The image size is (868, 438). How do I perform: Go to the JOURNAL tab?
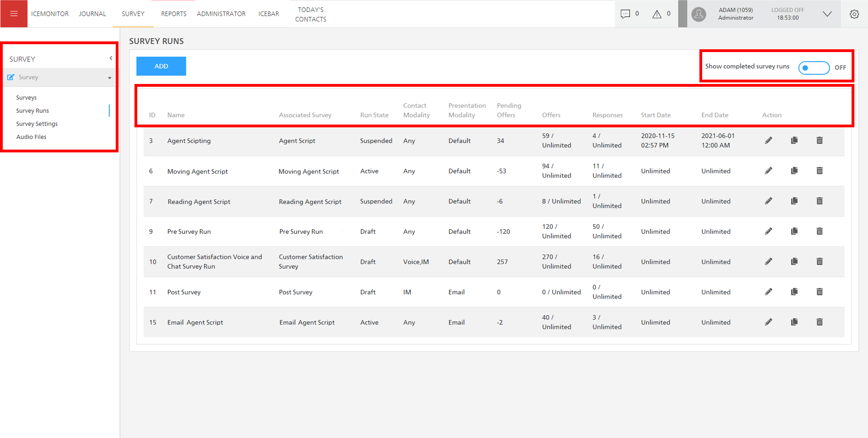pyautogui.click(x=92, y=14)
